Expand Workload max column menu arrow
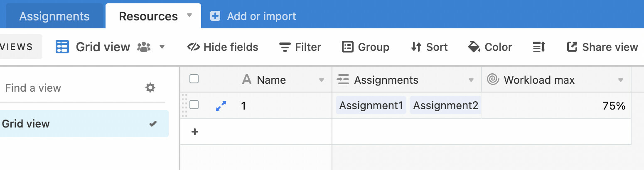644x170 pixels. (x=621, y=80)
